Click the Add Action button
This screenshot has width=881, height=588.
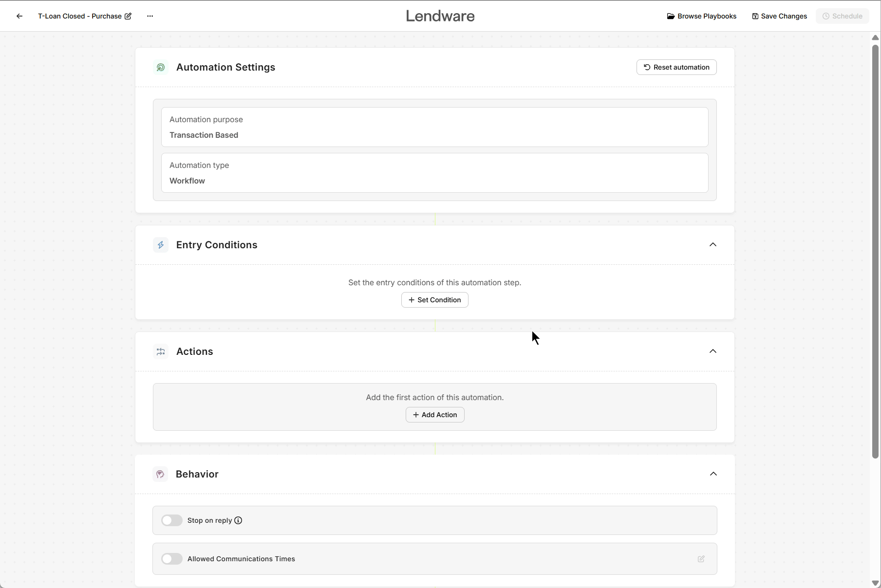point(434,414)
